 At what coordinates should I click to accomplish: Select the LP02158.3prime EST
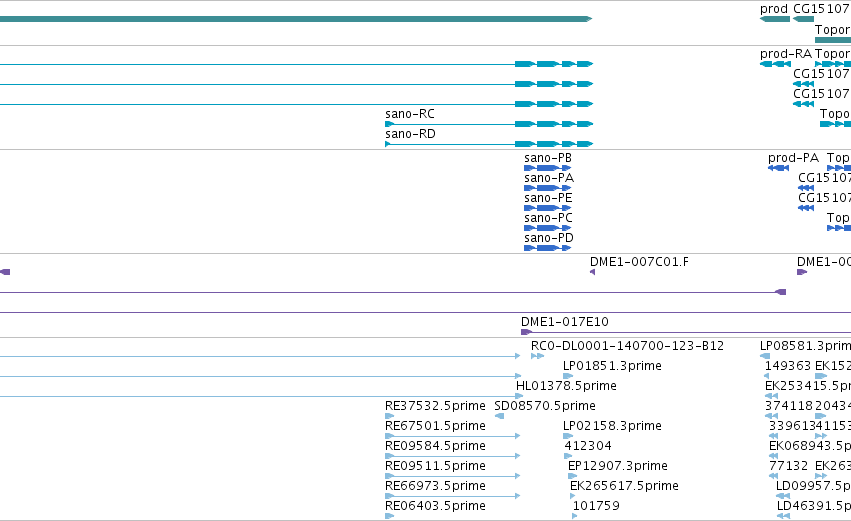pyautogui.click(x=612, y=427)
